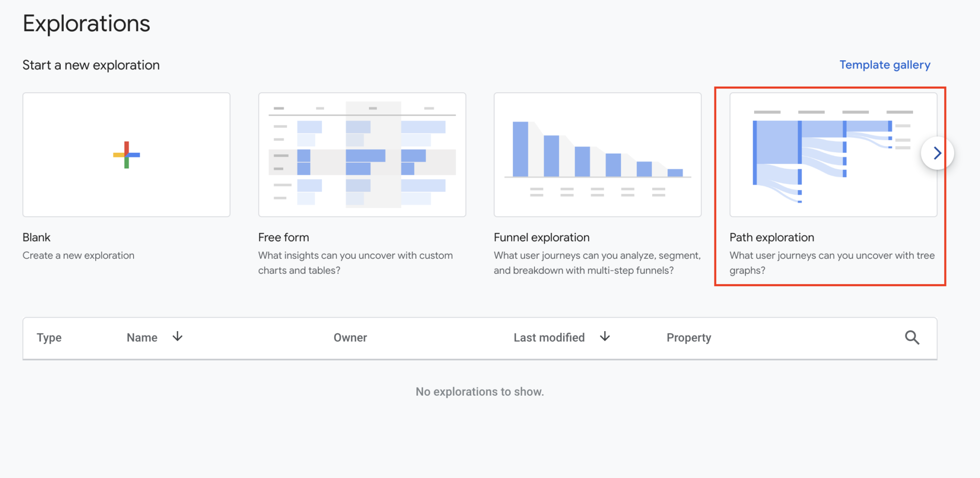Toggle sorting by Name column
980x478 pixels.
[x=142, y=337]
